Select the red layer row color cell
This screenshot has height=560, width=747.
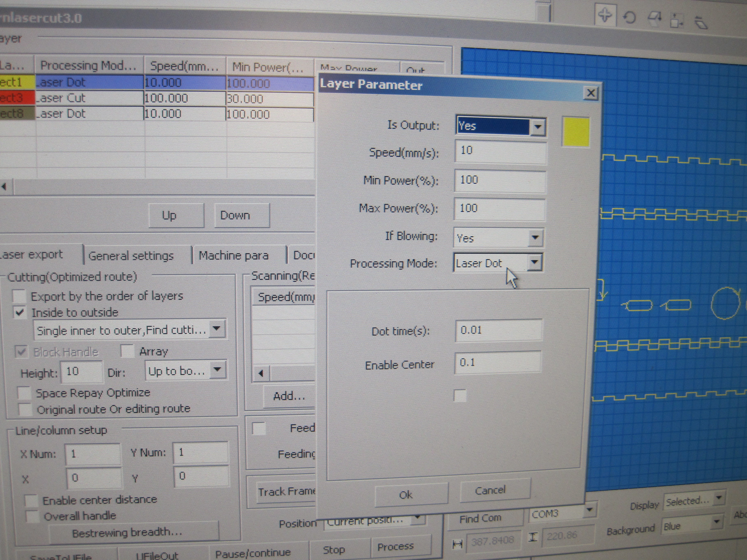[18, 98]
